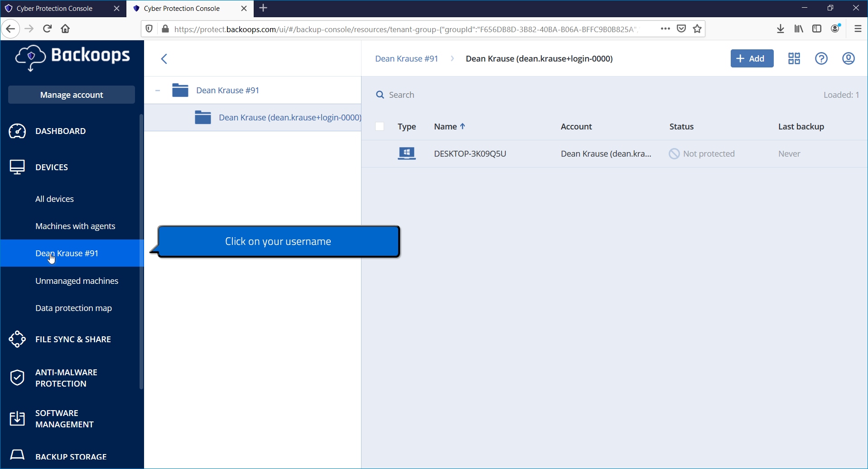Open Data protection map
Screen dimensions: 868x469
coord(73,308)
